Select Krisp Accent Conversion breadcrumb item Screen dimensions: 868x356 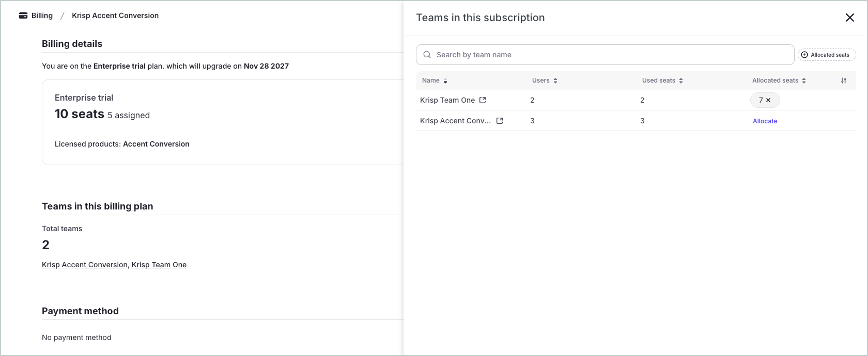coord(115,15)
